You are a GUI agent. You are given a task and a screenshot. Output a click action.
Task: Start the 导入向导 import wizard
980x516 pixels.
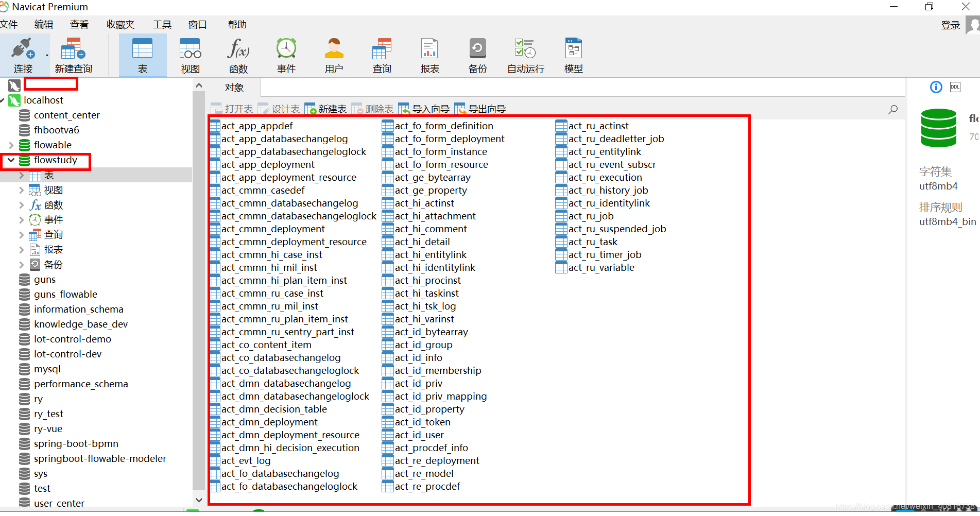424,109
